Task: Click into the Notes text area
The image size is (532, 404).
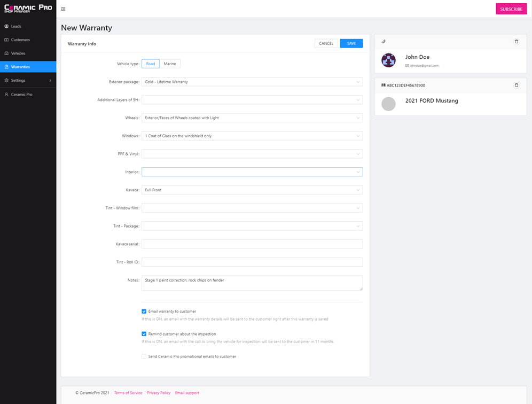Action: click(x=252, y=283)
